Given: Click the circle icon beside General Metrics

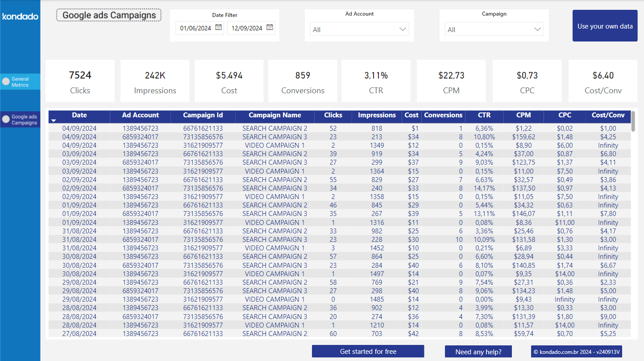Looking at the screenshot, I should [x=5, y=81].
